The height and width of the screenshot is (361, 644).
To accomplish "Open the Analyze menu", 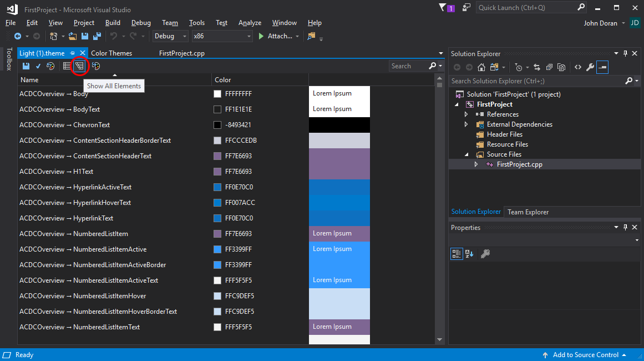I will pos(250,23).
